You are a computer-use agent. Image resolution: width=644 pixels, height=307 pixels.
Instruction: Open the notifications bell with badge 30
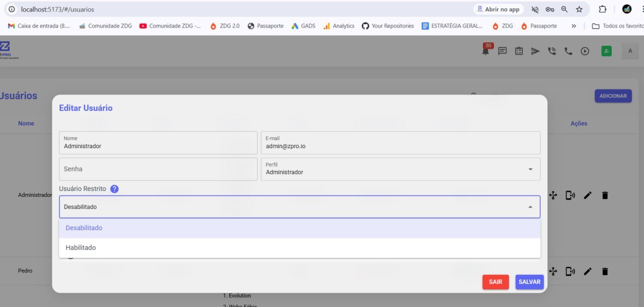point(486,51)
